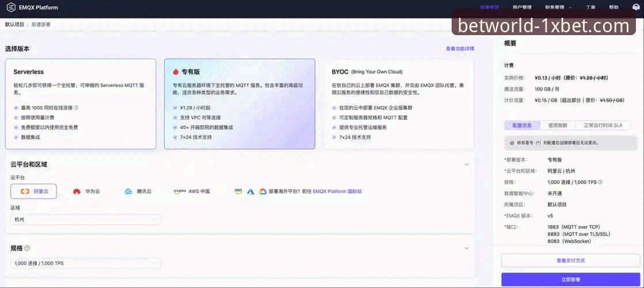The height and width of the screenshot is (288, 644).
Task: Open 用户管理 in the top navigation
Action: pyautogui.click(x=522, y=7)
